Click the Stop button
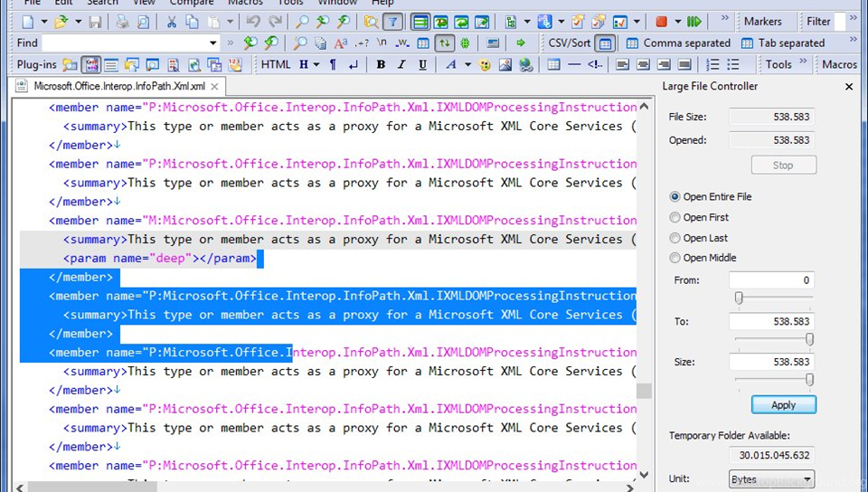Screen dimensions: 868x492 (783, 166)
